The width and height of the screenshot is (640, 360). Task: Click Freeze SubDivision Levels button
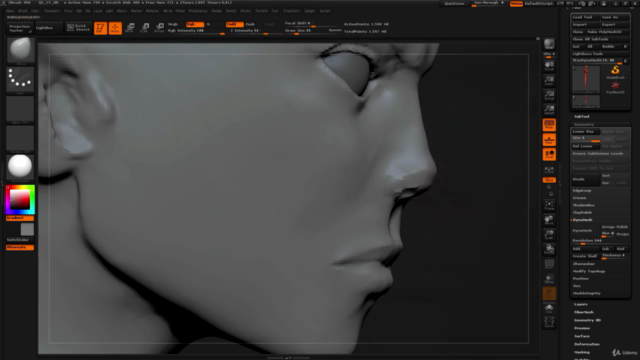(x=600, y=153)
